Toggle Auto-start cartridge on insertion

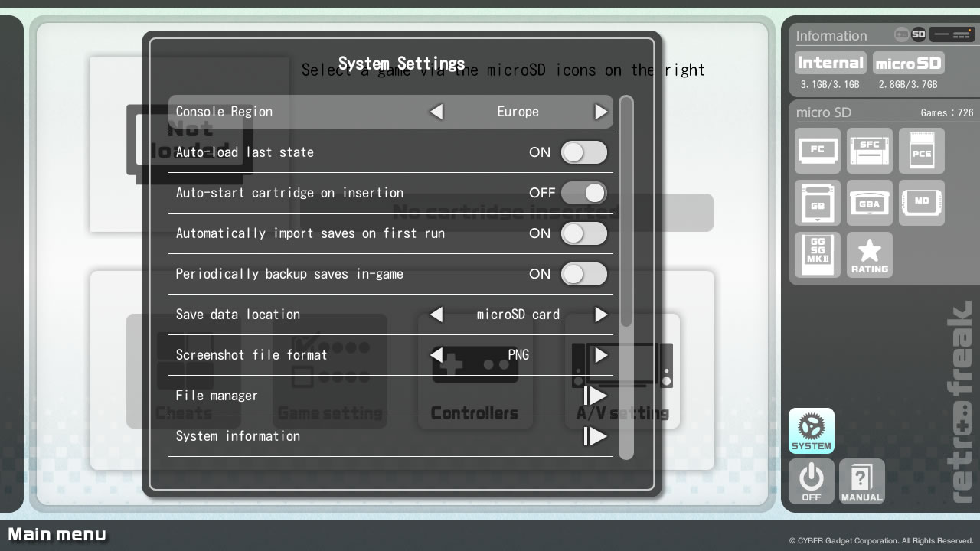pos(584,193)
